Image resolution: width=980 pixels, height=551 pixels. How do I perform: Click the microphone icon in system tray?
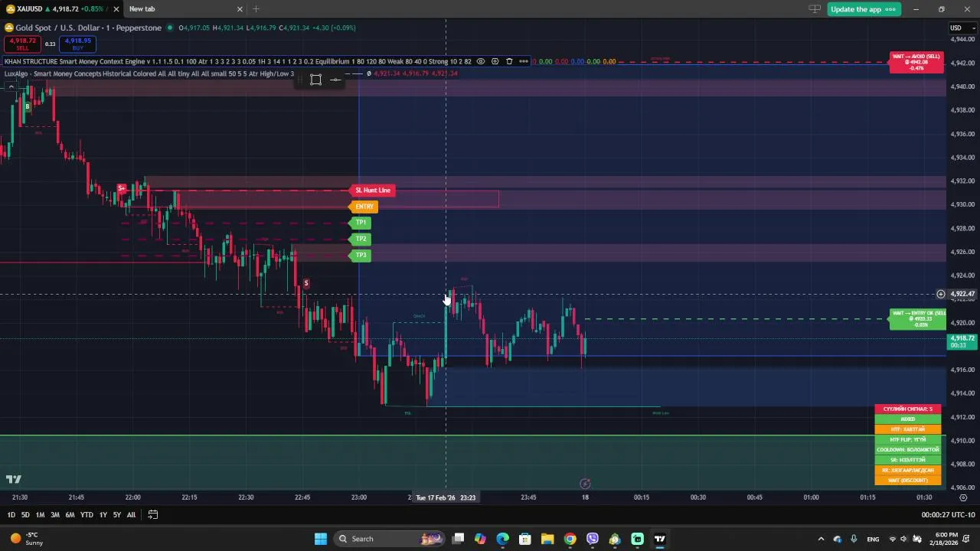[854, 539]
